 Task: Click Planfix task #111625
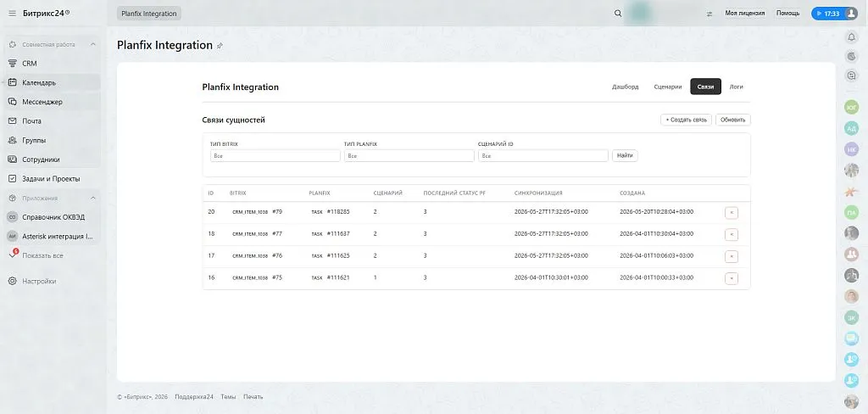(x=337, y=255)
